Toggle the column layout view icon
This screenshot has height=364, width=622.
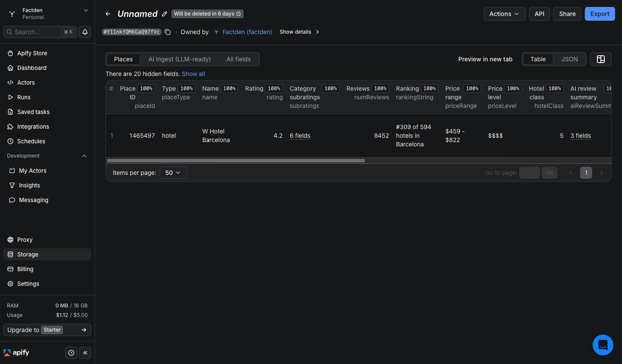click(x=600, y=59)
